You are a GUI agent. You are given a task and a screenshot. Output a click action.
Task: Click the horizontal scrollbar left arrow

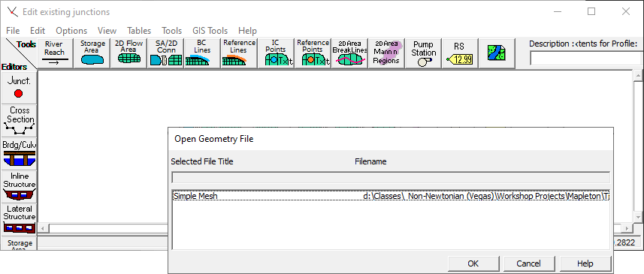coord(44,228)
